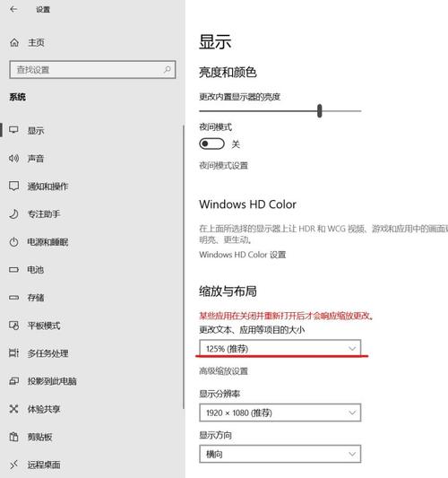448x478 pixels.
Task: Click the 电源和睡眠 power icon
Action: click(x=13, y=242)
